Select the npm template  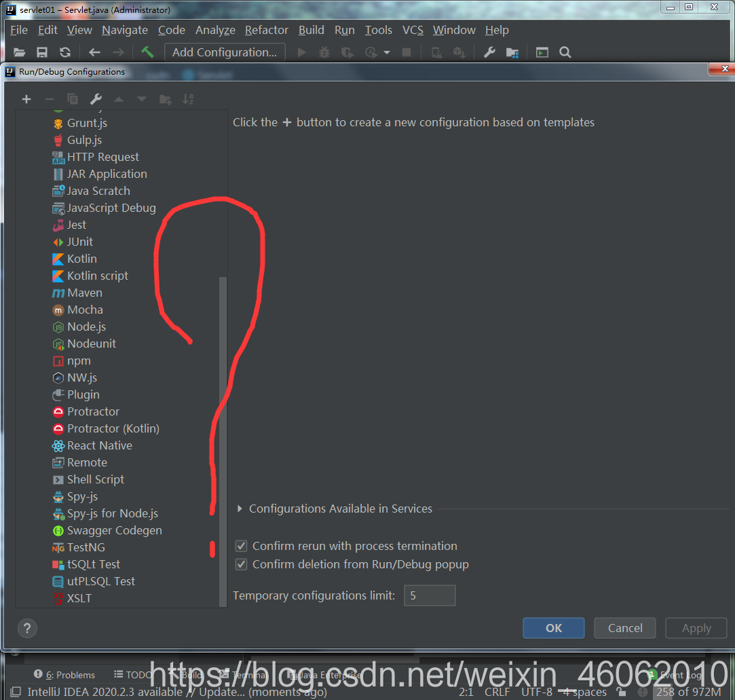tap(79, 361)
